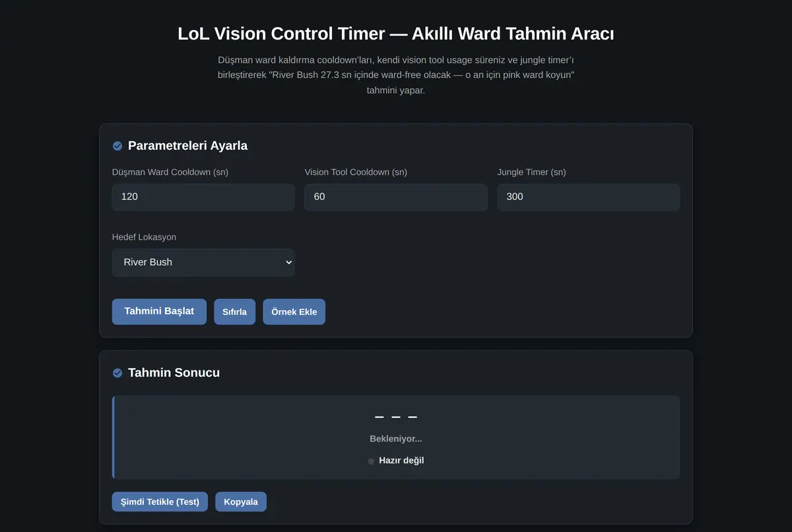Focus the Düşman Ward Cooldown field
This screenshot has width=792, height=532.
click(203, 197)
